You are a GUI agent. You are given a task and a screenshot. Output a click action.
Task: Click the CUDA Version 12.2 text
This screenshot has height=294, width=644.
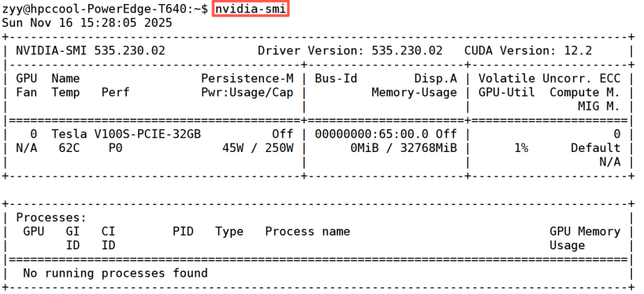coord(528,51)
